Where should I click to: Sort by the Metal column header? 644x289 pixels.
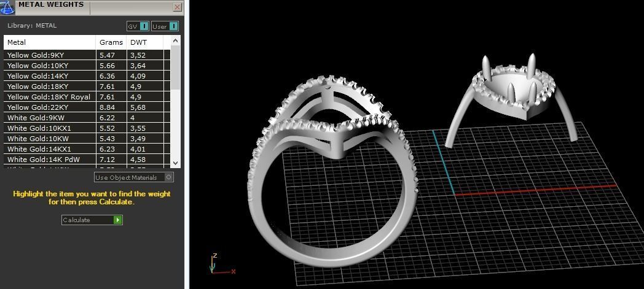click(x=50, y=42)
